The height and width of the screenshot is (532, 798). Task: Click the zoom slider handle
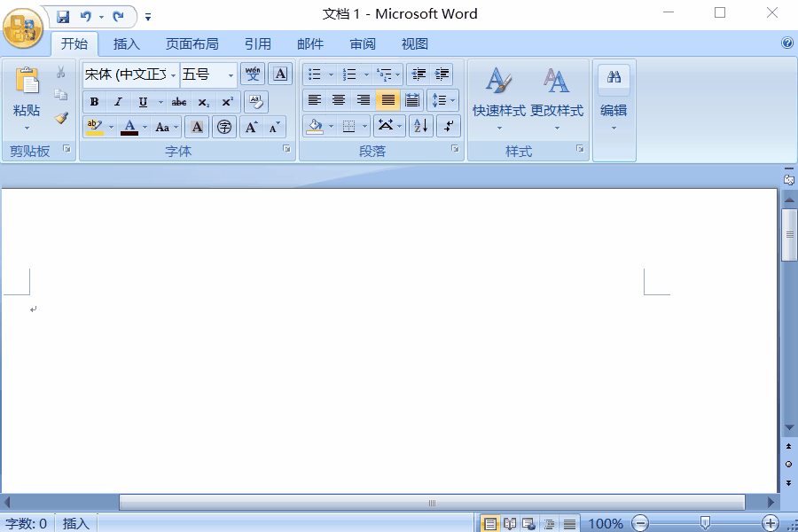pyautogui.click(x=704, y=523)
